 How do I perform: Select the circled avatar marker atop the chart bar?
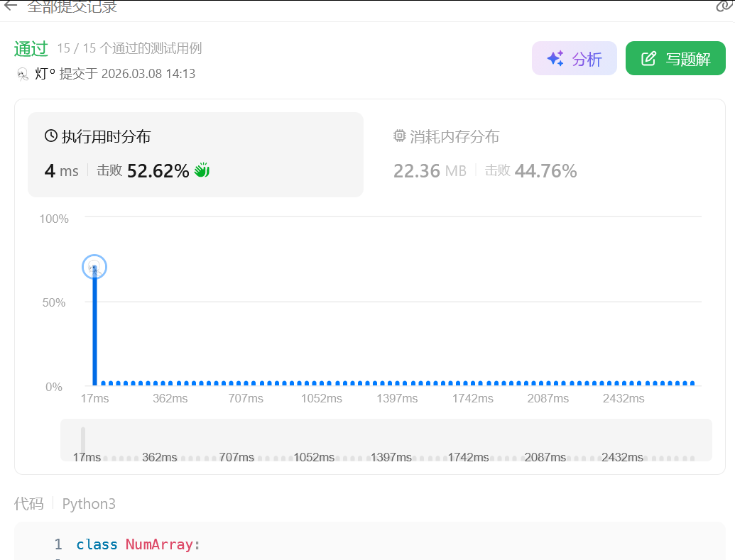coord(94,267)
